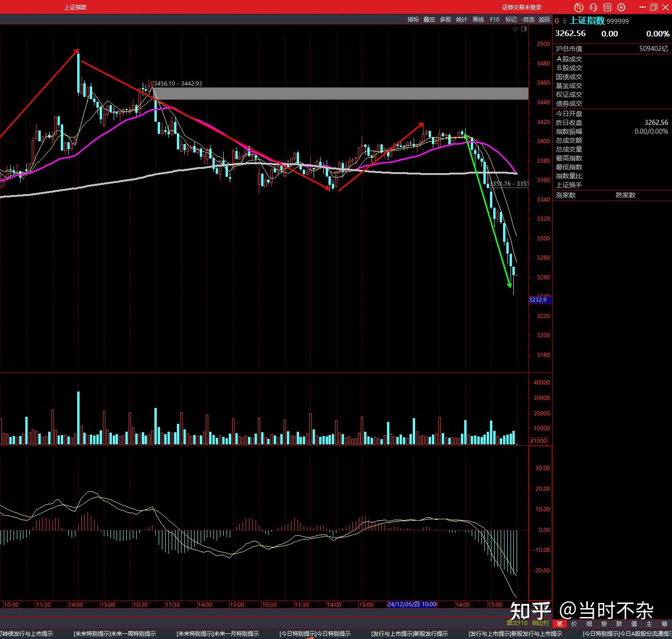Open the 指标 indicator menu
The height and width of the screenshot is (639, 672).
coord(413,19)
